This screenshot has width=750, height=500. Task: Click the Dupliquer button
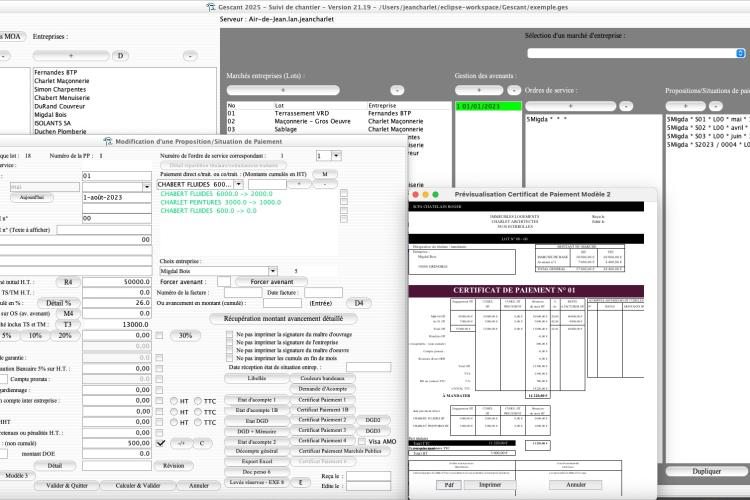point(706,471)
